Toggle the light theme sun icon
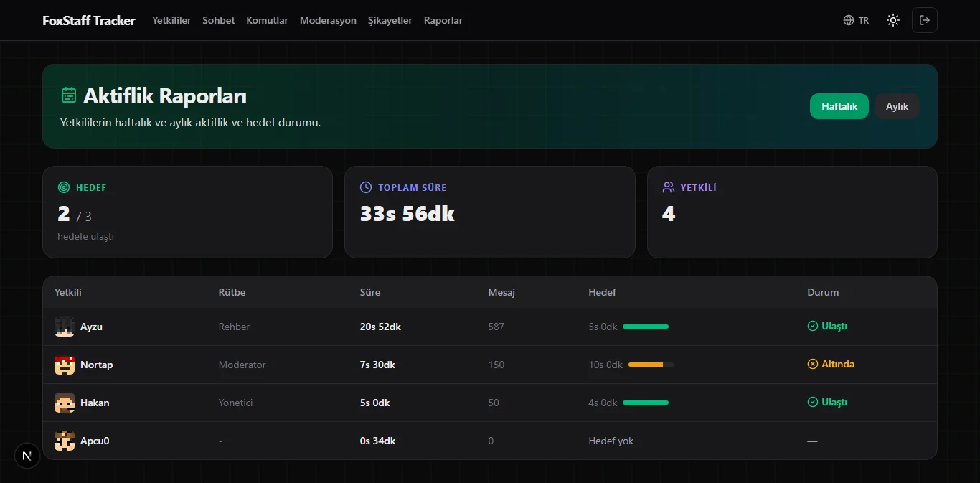980x483 pixels. pyautogui.click(x=893, y=20)
